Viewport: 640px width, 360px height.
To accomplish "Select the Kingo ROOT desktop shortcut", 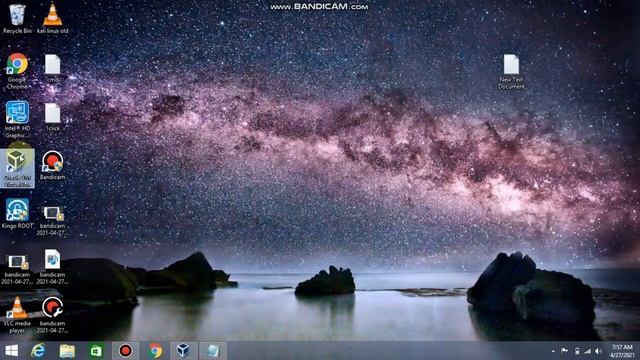I will 17,213.
